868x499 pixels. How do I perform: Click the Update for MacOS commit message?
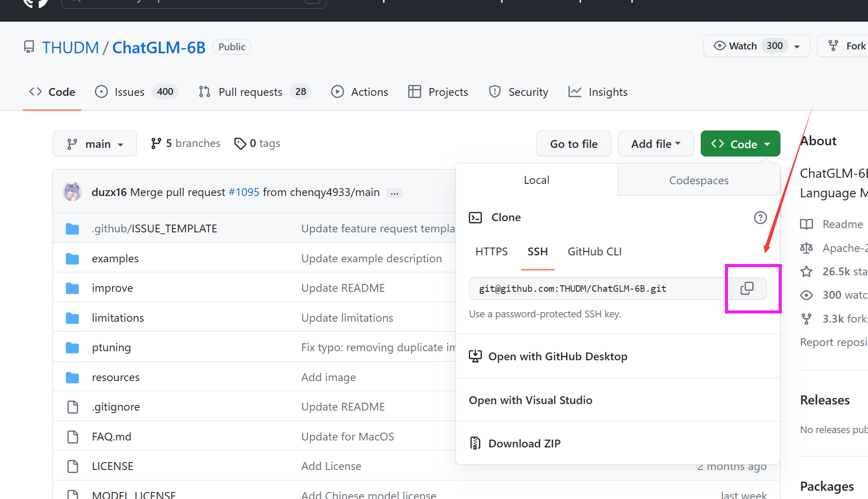pos(348,437)
